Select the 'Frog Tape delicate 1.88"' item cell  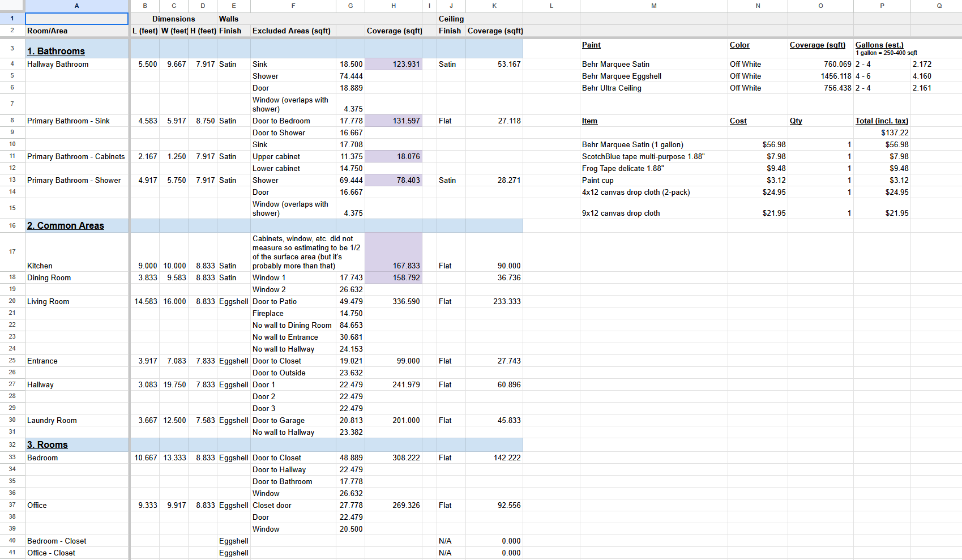click(x=623, y=168)
